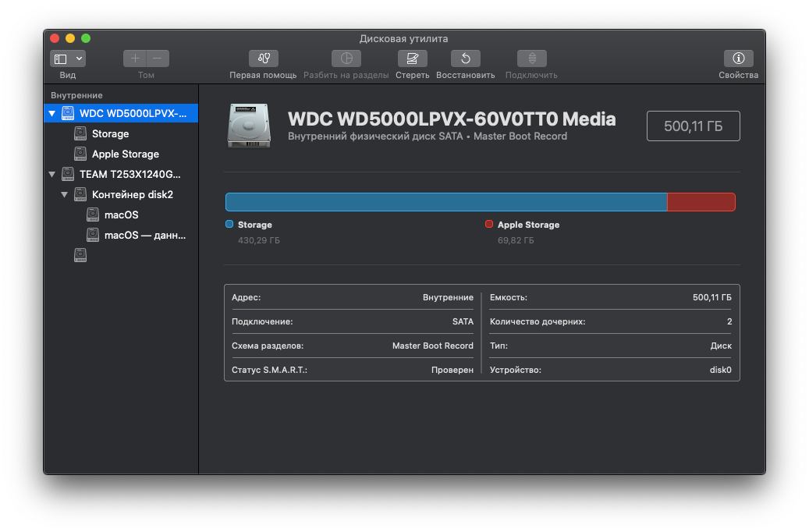
Task: Click the Mount toolbar icon
Action: pos(532,59)
